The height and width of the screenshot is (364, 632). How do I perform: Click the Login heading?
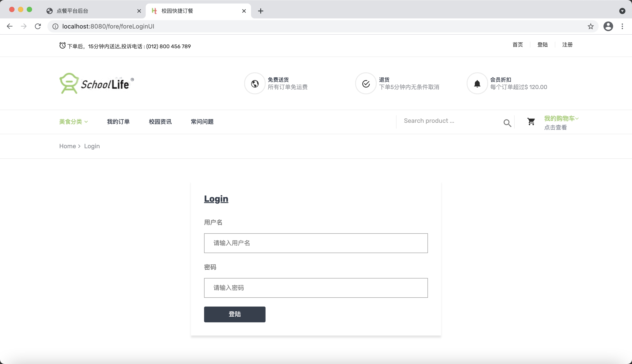point(216,199)
